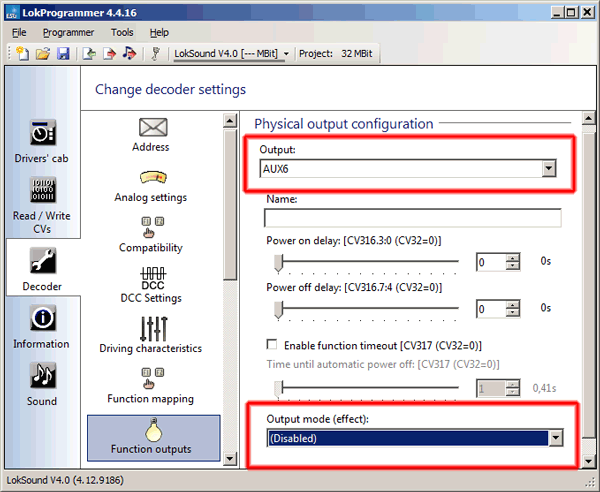
Task: Click the Project: 32 MBit label
Action: pyautogui.click(x=335, y=54)
